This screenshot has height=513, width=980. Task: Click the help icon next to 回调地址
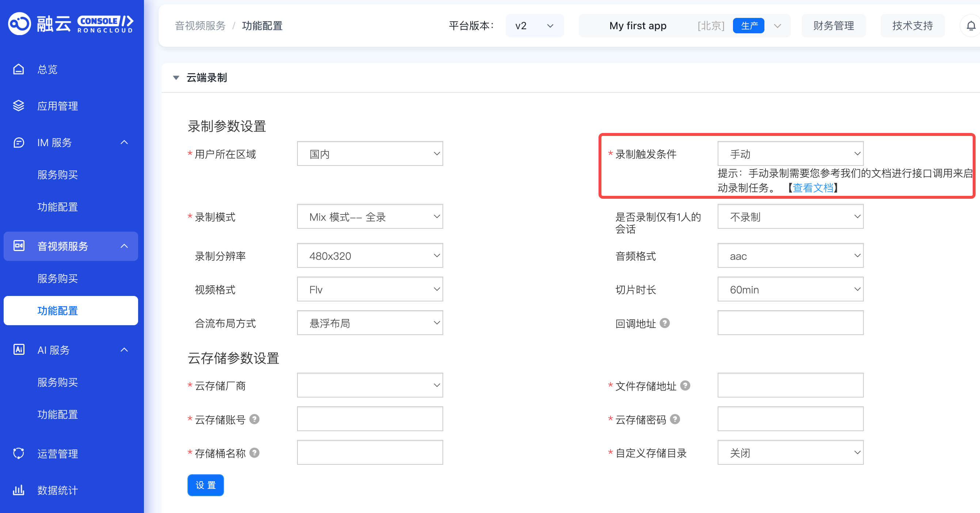(x=665, y=323)
